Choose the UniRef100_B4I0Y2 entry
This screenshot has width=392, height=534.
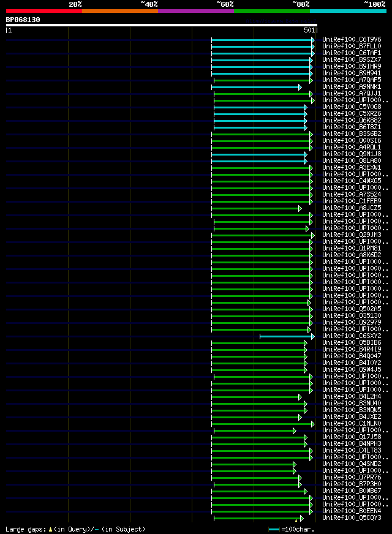coord(352,363)
